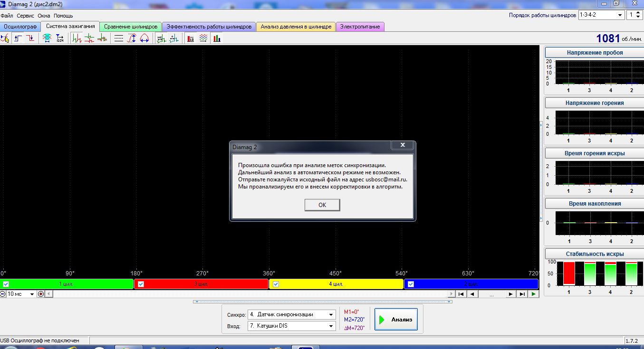Uncheck the 2 цил. checkbox

(x=411, y=284)
